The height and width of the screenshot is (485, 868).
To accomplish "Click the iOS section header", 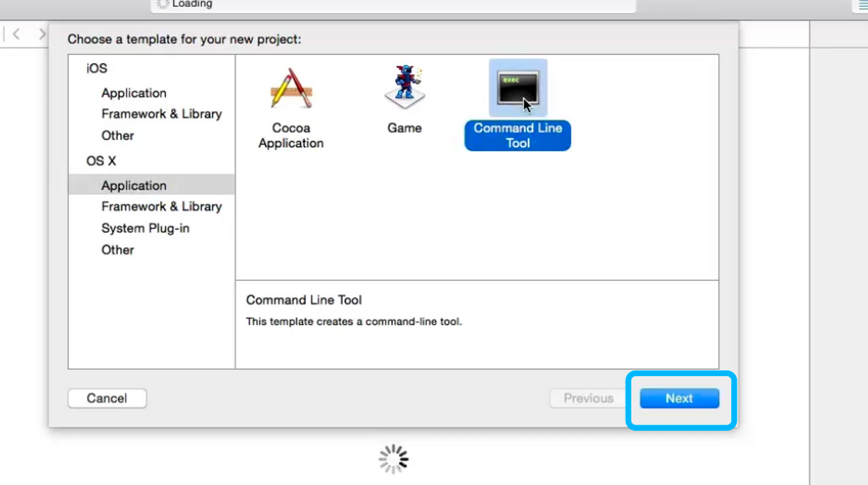I will (x=97, y=68).
